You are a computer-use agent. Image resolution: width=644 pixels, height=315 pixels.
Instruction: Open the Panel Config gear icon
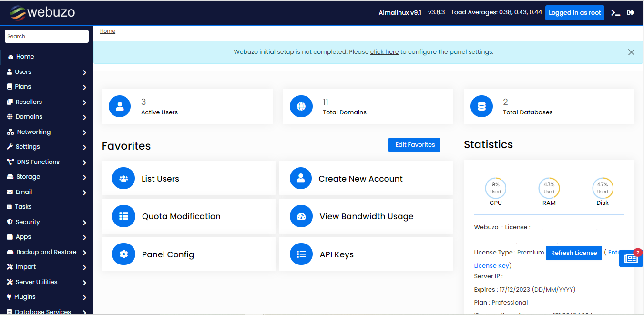123,254
